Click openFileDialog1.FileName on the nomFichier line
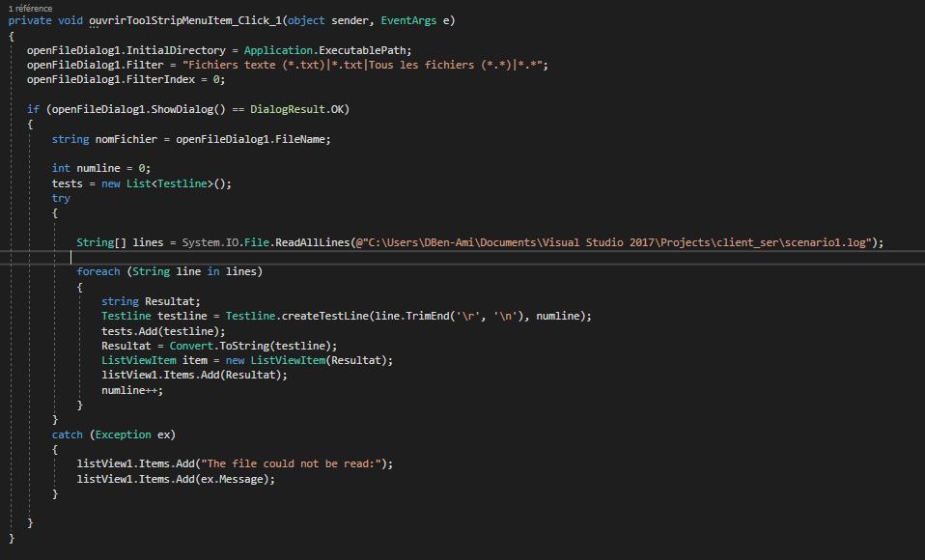This screenshot has height=560, width=925. (249, 139)
